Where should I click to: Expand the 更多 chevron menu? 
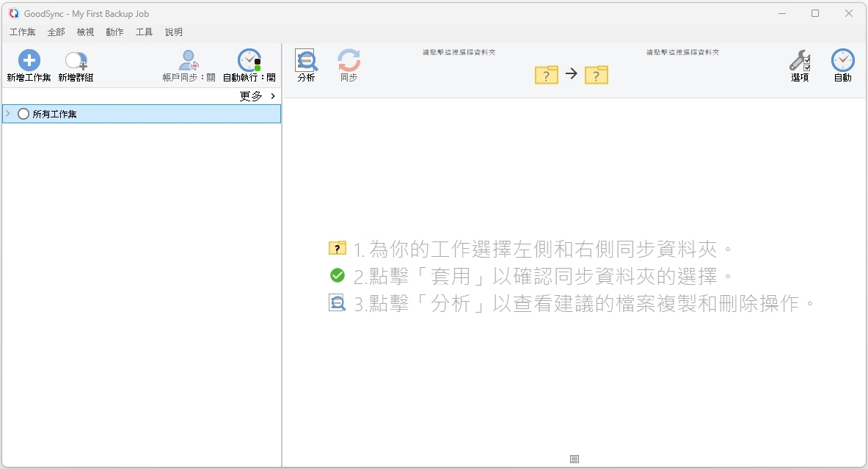[x=273, y=96]
